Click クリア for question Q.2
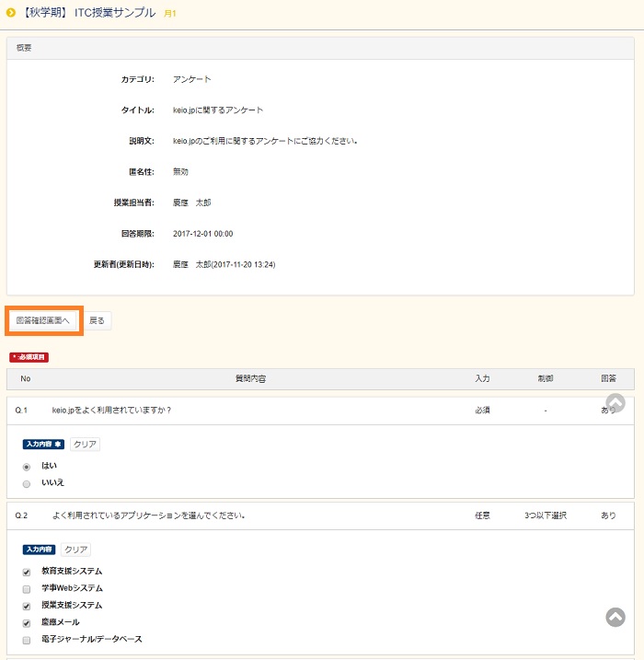This screenshot has height=660, width=644. click(x=76, y=550)
